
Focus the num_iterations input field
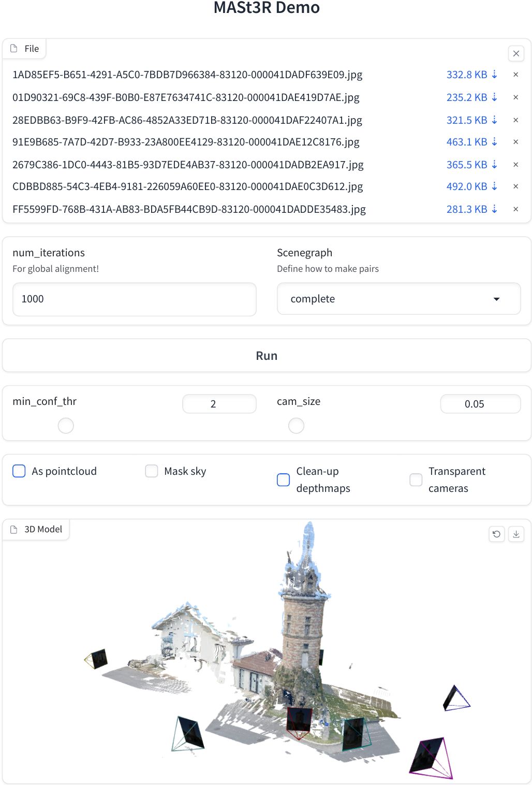(135, 299)
